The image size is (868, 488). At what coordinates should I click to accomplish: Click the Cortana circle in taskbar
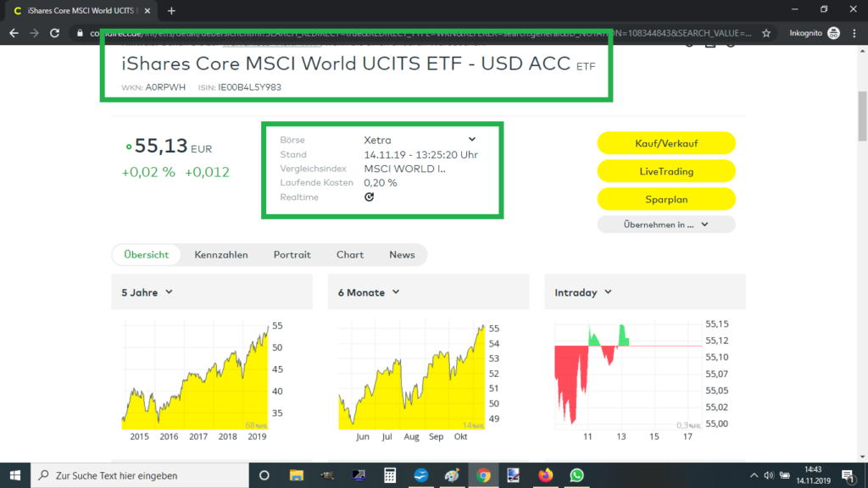(264, 475)
